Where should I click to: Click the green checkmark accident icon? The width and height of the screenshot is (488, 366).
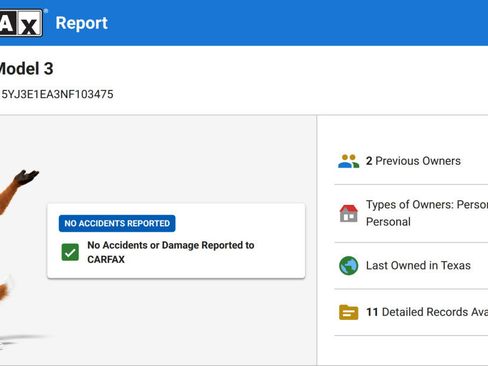click(70, 252)
